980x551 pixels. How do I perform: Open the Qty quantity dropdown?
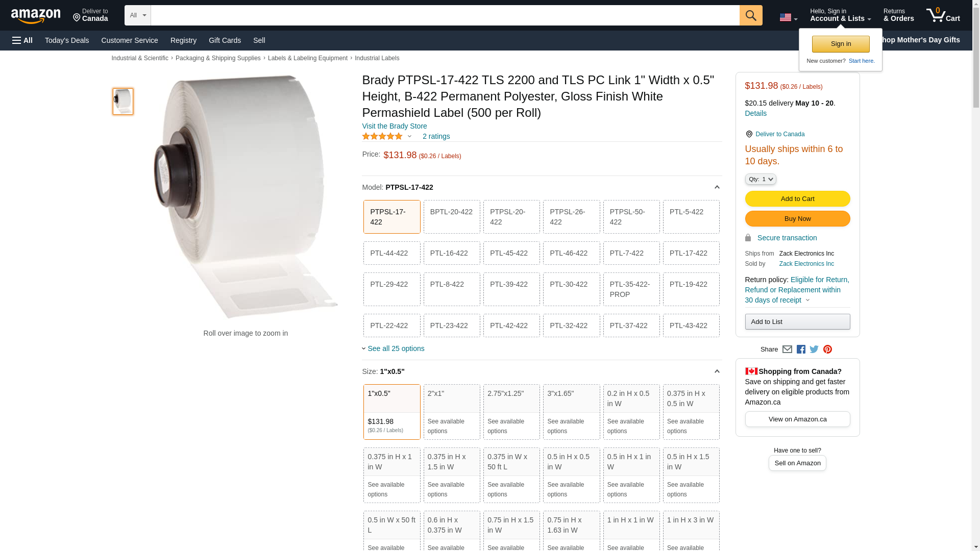761,179
